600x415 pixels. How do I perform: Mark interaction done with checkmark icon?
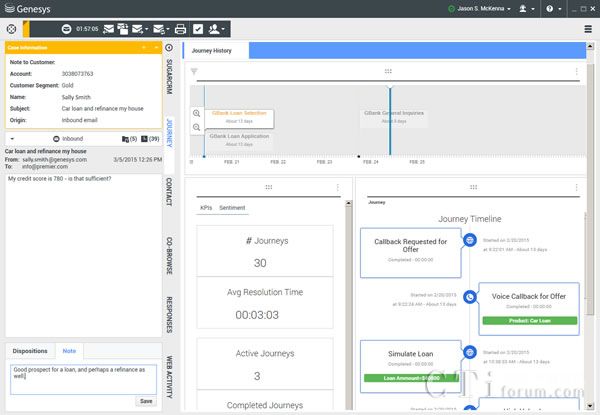click(198, 29)
